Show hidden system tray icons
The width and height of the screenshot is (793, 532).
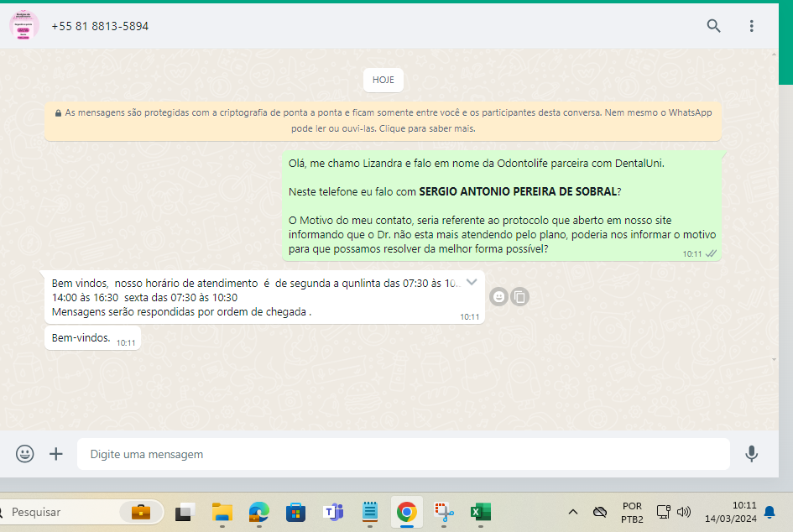point(573,512)
